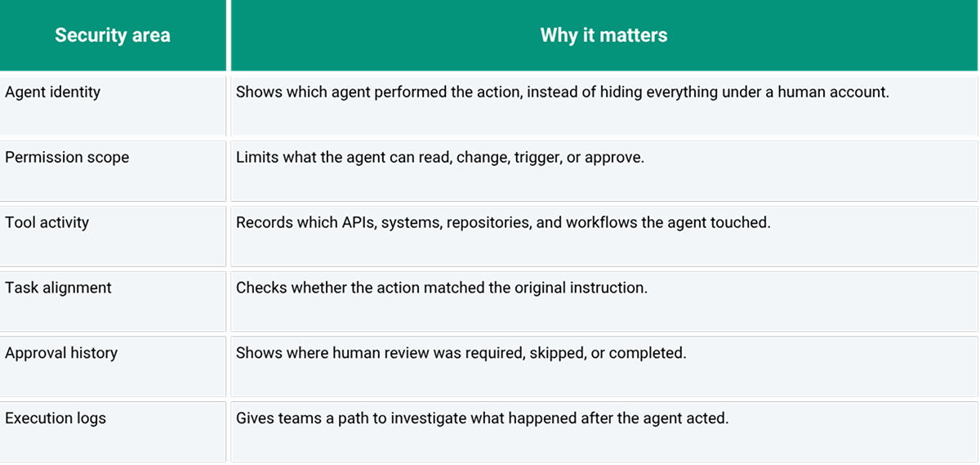The image size is (980, 465).
Task: Click the Security area column header
Action: pyautogui.click(x=113, y=35)
